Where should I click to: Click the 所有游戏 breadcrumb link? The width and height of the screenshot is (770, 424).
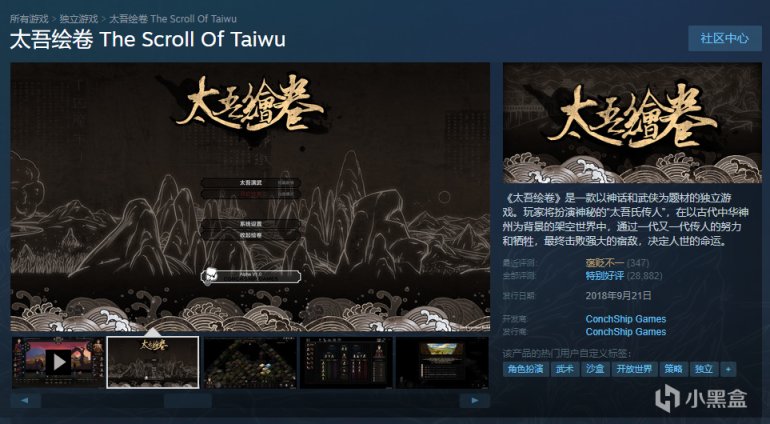pyautogui.click(x=29, y=19)
